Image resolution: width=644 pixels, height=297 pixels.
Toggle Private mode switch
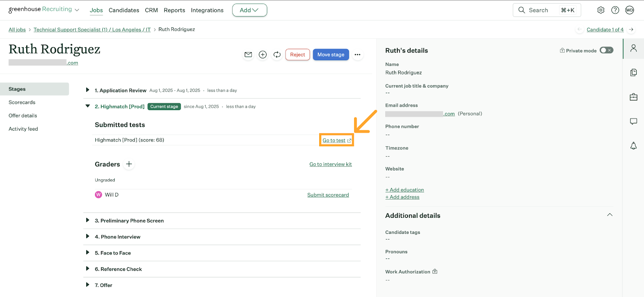(606, 50)
